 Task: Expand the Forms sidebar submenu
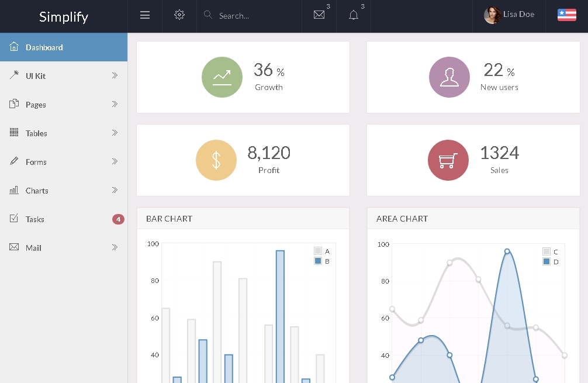pos(63,162)
